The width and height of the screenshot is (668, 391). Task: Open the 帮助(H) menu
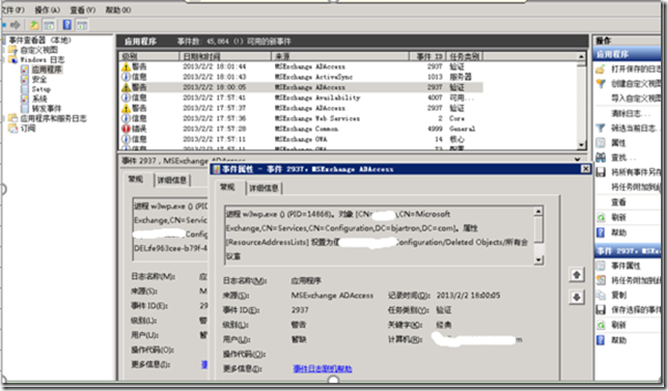tap(118, 10)
